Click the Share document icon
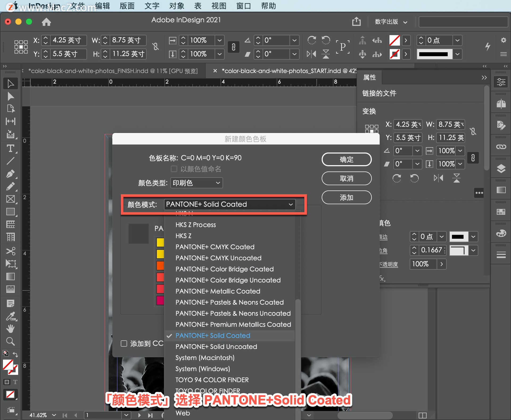Screen dimensions: 511x420 point(356,21)
